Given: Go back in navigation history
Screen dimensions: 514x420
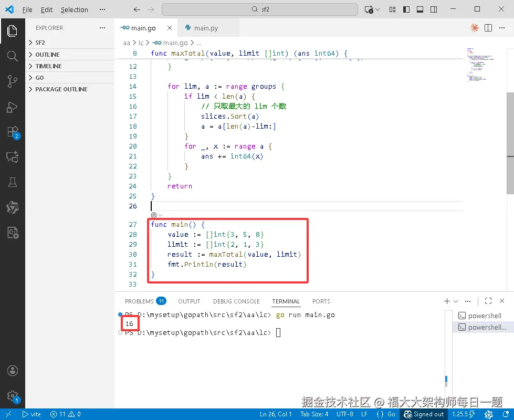Looking at the screenshot, I should click(x=137, y=9).
